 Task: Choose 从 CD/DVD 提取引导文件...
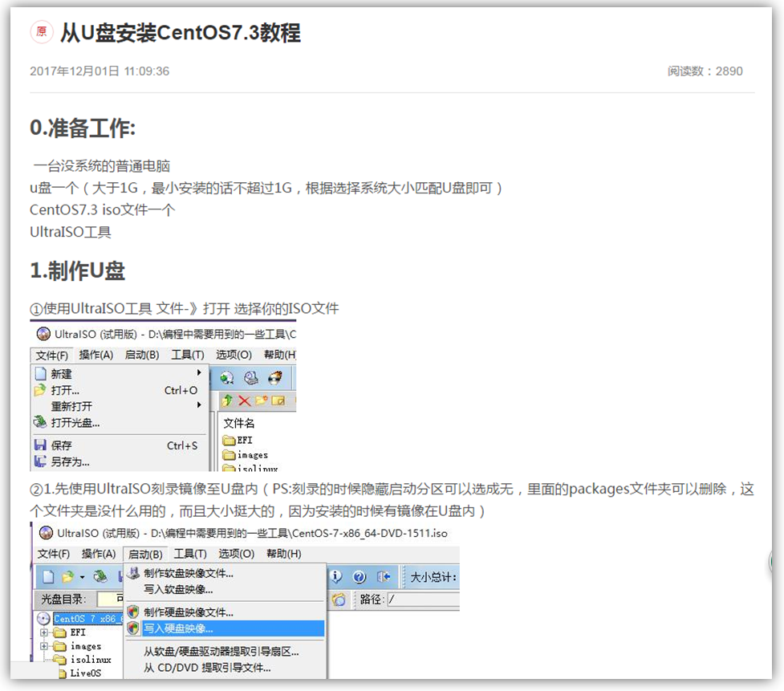point(225,668)
